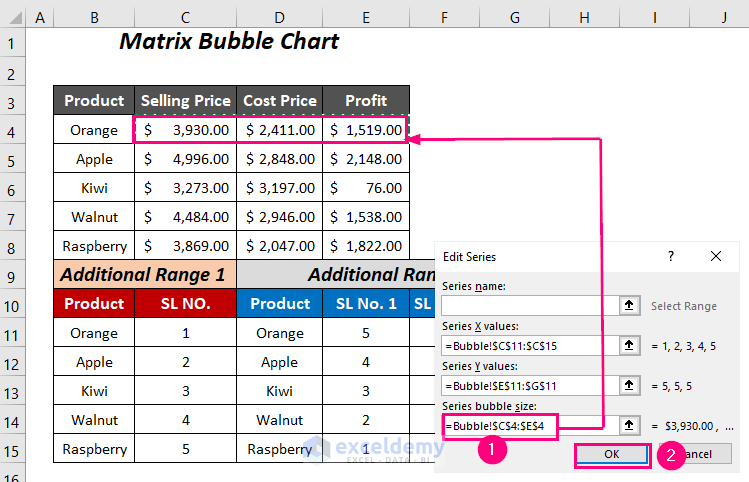Click the Matrix Bubble Chart title cell

[x=229, y=42]
